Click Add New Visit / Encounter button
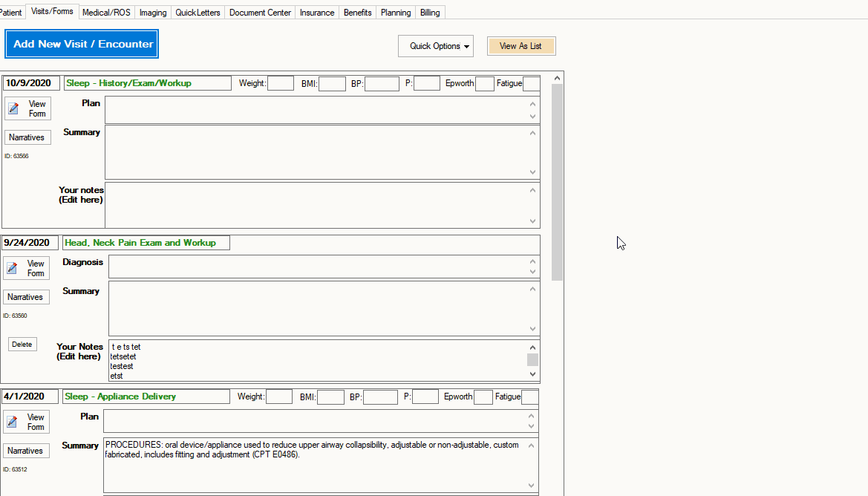The height and width of the screenshot is (496, 868). [x=82, y=44]
